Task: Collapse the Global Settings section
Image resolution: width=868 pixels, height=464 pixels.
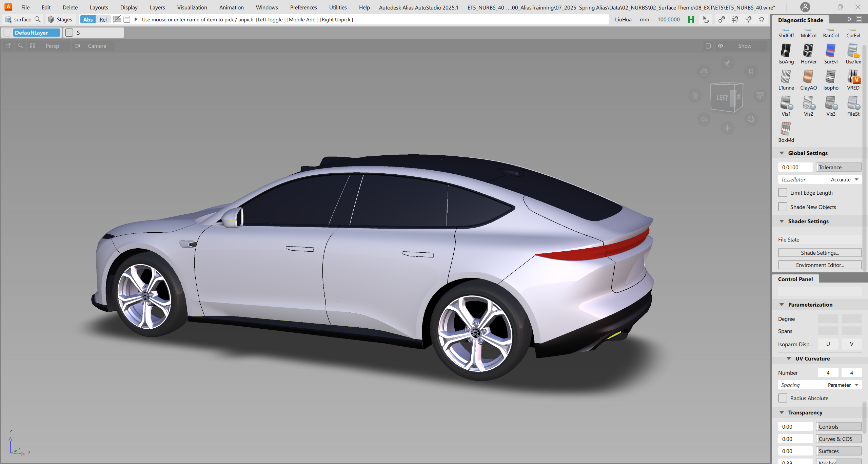Action: pyautogui.click(x=782, y=153)
